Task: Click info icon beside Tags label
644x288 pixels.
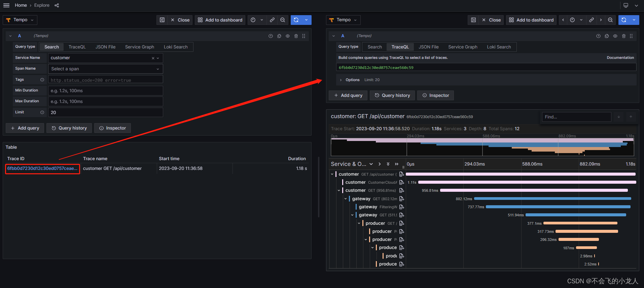Action: pyautogui.click(x=42, y=80)
